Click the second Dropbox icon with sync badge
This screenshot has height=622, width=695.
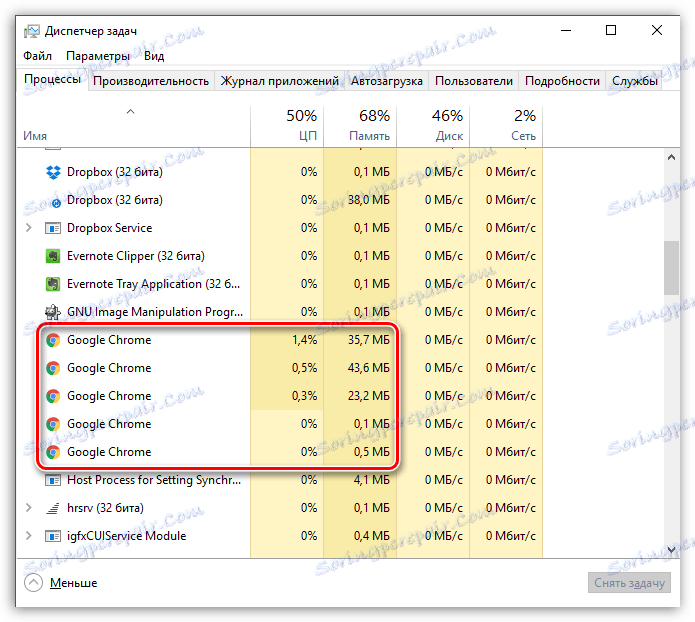[55, 201]
